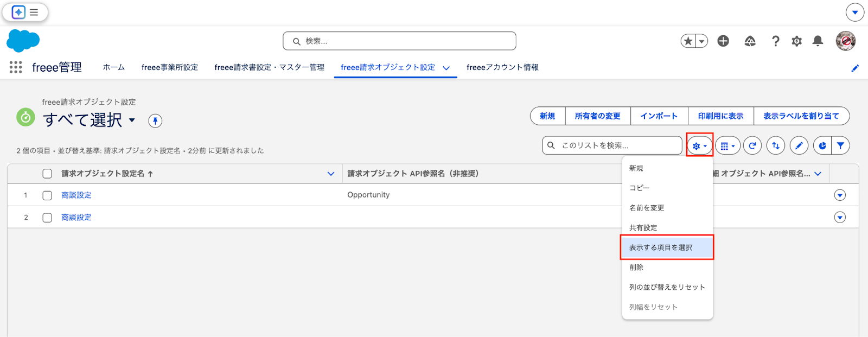Viewport: 868px width, 337px height.
Task: Open the display-as table view dropdown
Action: point(727,145)
